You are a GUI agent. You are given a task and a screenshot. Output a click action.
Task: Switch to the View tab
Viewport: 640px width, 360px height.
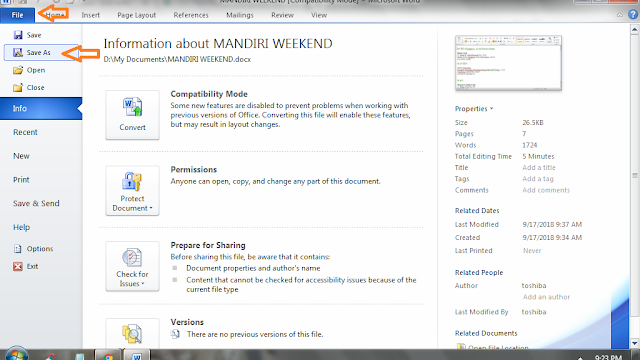(x=319, y=15)
